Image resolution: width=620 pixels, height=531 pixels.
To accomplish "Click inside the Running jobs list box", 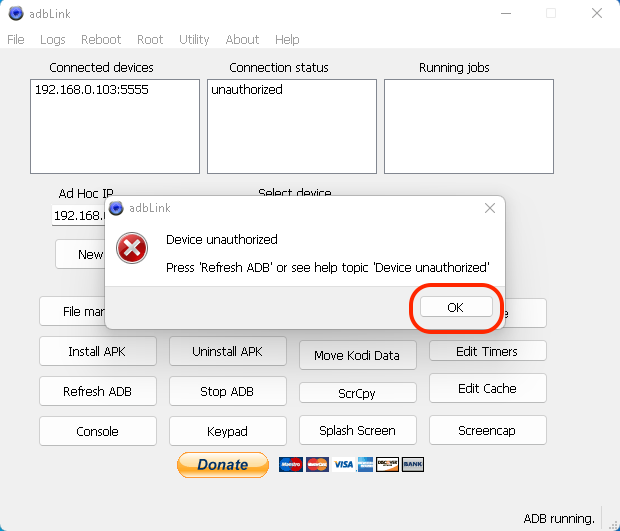I will tap(469, 127).
